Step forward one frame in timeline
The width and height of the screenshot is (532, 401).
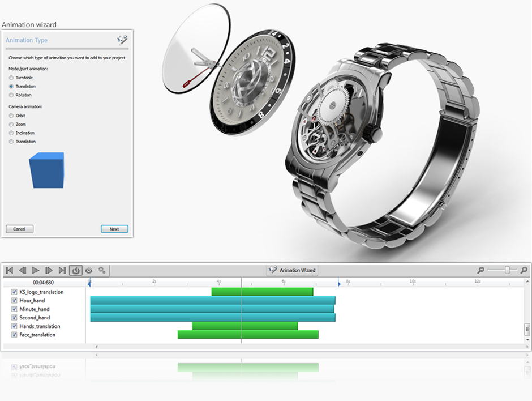(49, 270)
